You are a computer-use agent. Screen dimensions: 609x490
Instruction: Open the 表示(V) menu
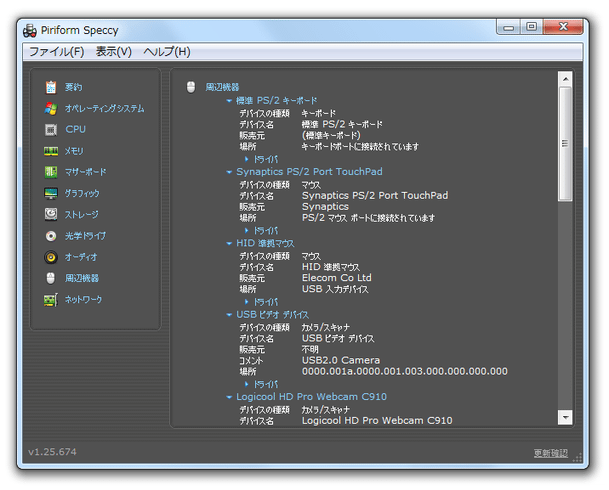[x=114, y=52]
